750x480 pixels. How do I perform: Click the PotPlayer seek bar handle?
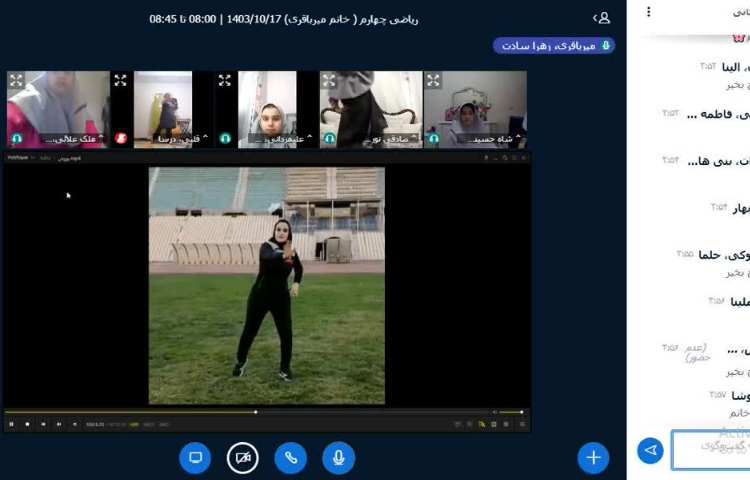[x=255, y=412]
